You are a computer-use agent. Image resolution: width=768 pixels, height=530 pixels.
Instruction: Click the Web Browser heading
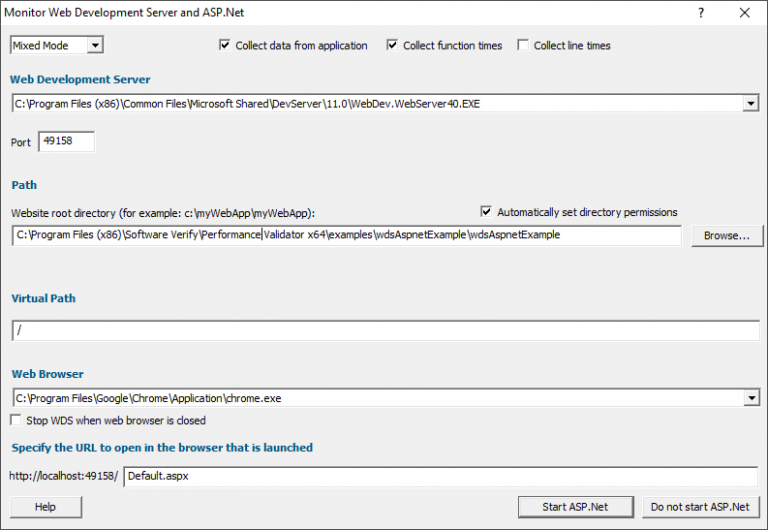click(48, 374)
